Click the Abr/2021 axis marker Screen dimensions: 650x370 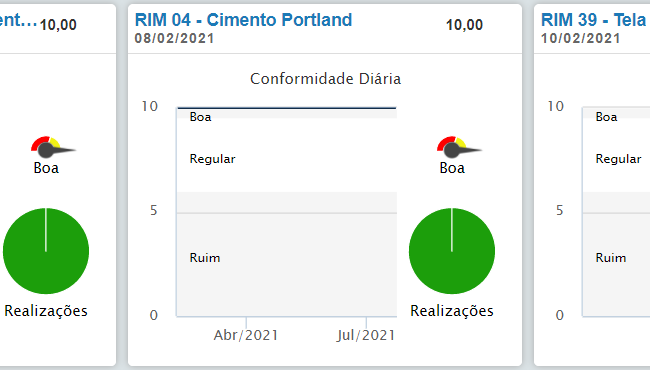click(246, 335)
